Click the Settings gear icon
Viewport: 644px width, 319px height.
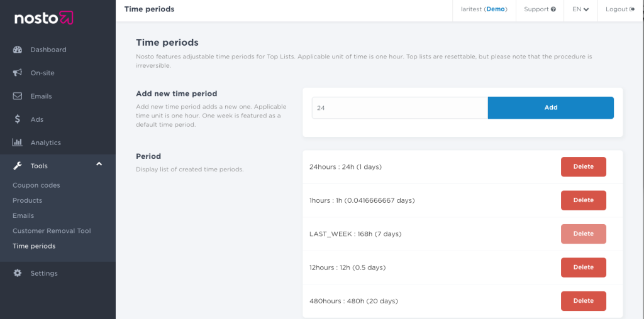(18, 273)
